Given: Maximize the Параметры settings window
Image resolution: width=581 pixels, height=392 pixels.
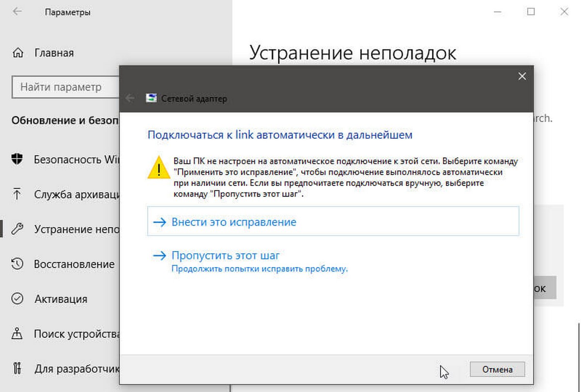Looking at the screenshot, I should [531, 12].
